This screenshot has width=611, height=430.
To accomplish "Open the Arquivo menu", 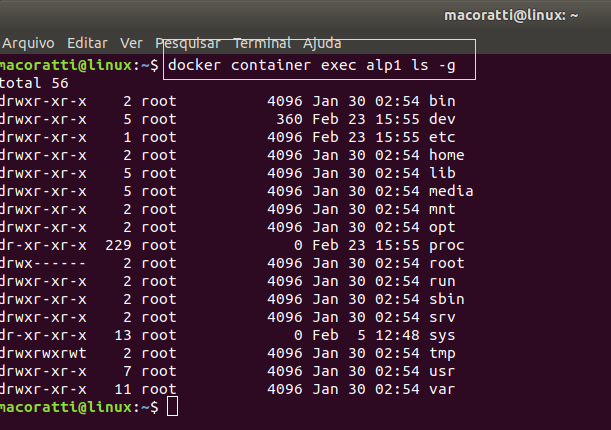I will (28, 43).
